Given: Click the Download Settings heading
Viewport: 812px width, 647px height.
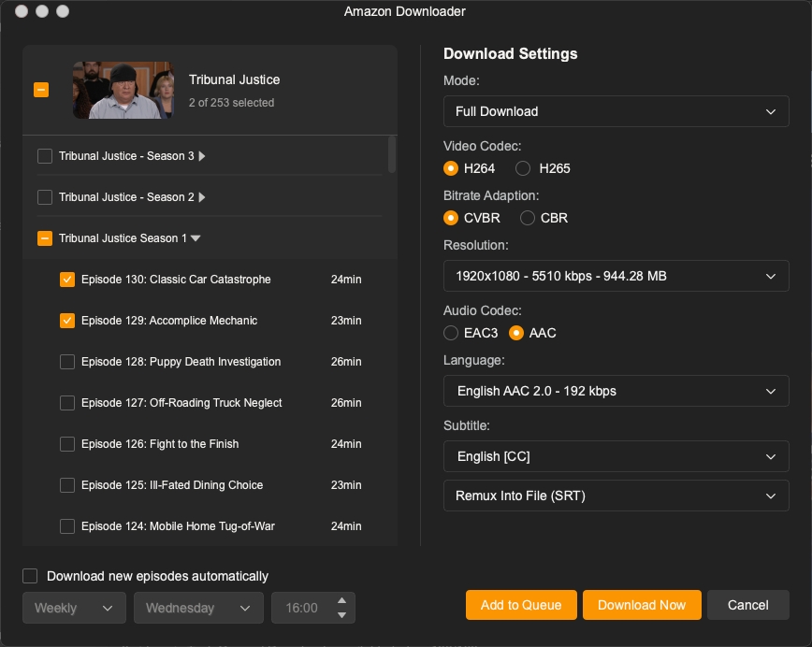Looking at the screenshot, I should tap(510, 54).
